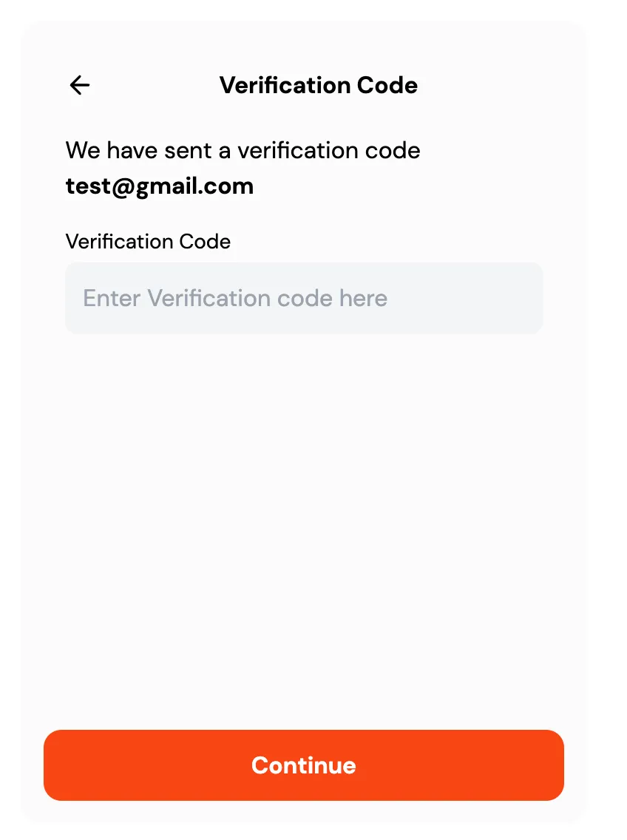Click the small label above the input box
This screenshot has width=627, height=840.
tap(148, 242)
